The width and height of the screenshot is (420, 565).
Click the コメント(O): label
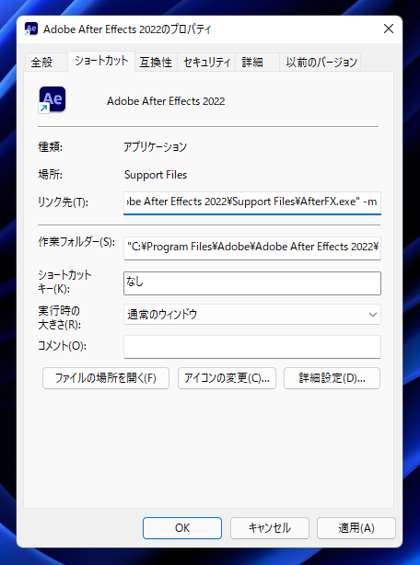click(62, 346)
